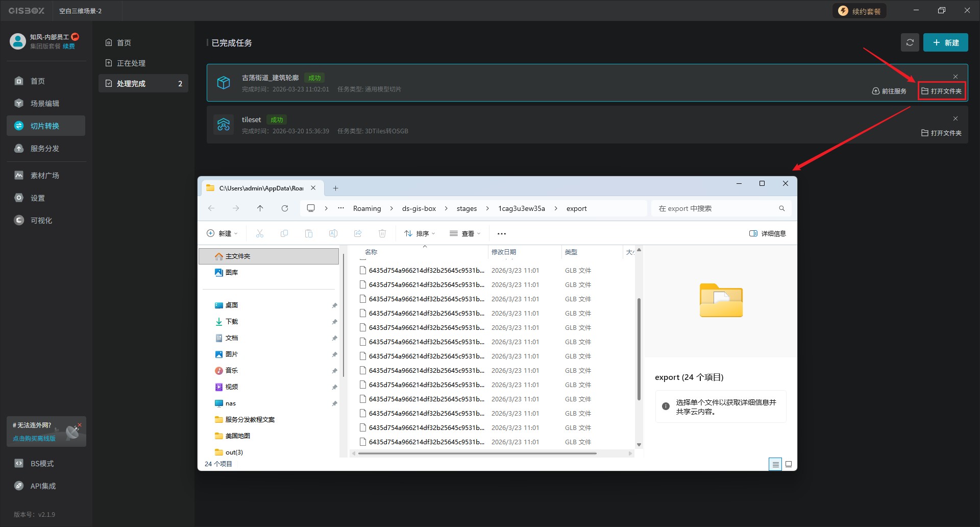Open 可视化 in the sidebar
980x527 pixels.
41,221
